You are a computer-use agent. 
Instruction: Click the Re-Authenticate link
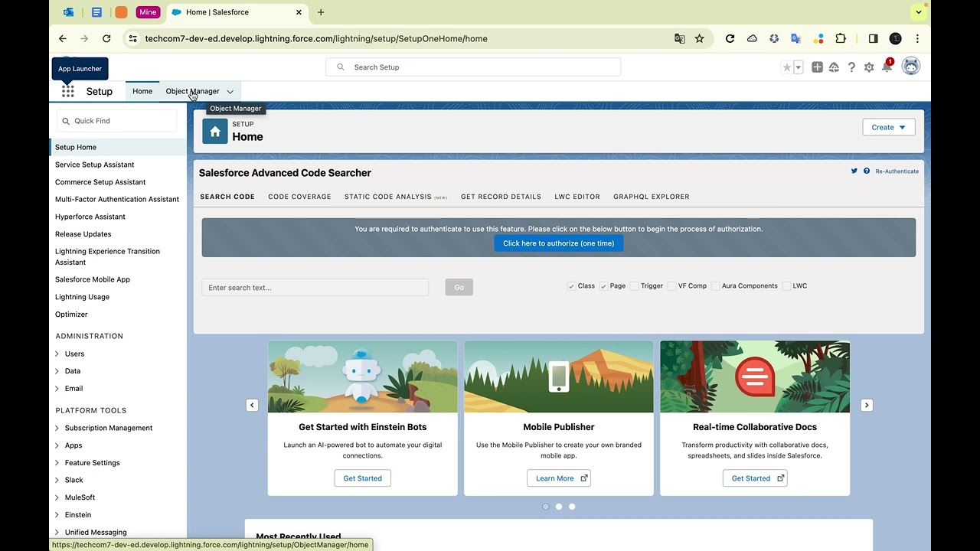coord(897,171)
